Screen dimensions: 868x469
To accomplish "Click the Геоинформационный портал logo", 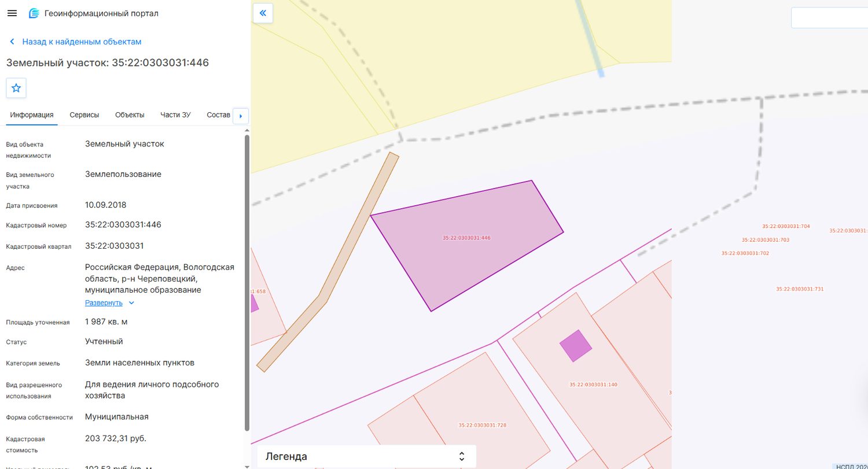I will coord(94,13).
